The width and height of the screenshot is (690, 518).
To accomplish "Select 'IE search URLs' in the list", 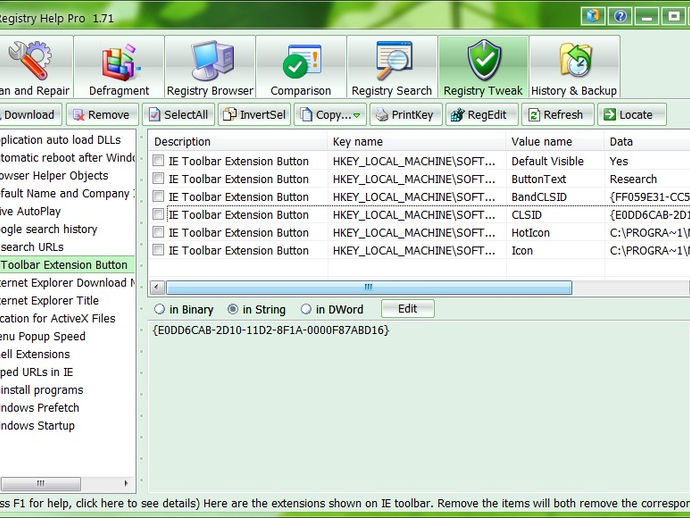I will pyautogui.click(x=32, y=247).
